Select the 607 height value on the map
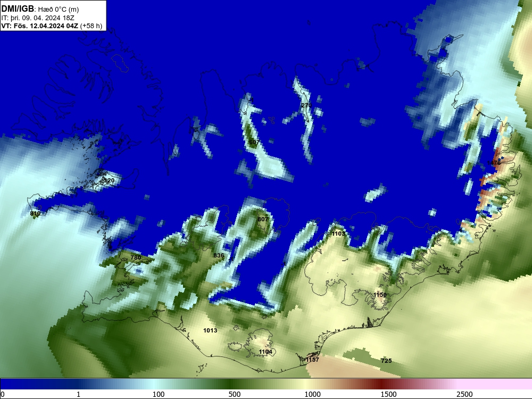 [x=254, y=142]
